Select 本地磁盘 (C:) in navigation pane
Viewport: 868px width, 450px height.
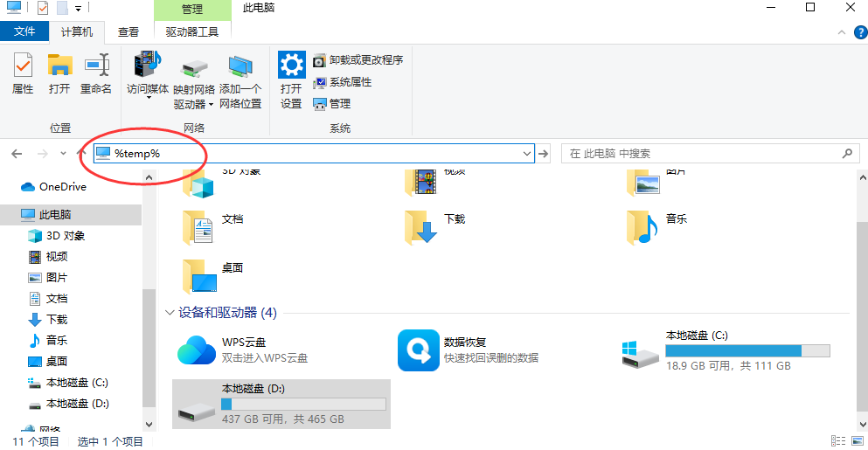point(67,383)
